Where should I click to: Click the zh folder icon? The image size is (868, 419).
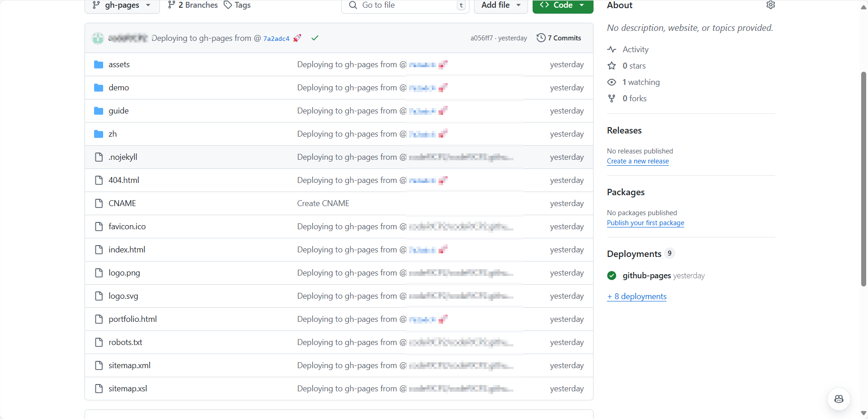pos(99,134)
